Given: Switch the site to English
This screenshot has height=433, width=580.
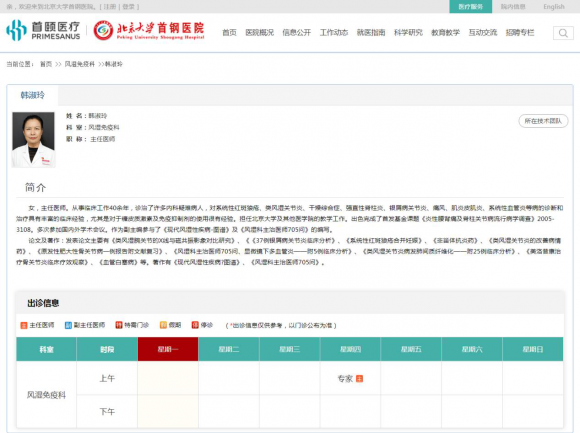Looking at the screenshot, I should 554,7.
